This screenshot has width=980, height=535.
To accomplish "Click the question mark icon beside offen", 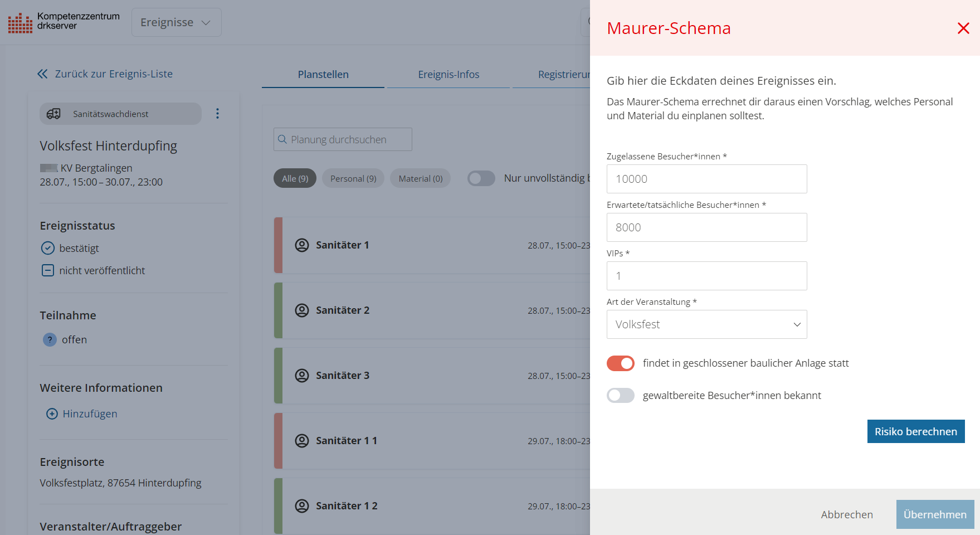I will pyautogui.click(x=50, y=339).
